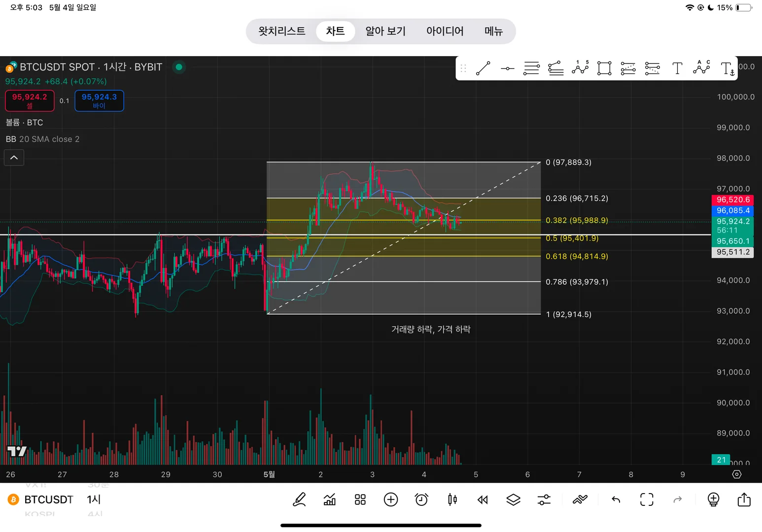This screenshot has width=762, height=532.
Task: Tap the red 셀 sell price button
Action: pos(30,100)
